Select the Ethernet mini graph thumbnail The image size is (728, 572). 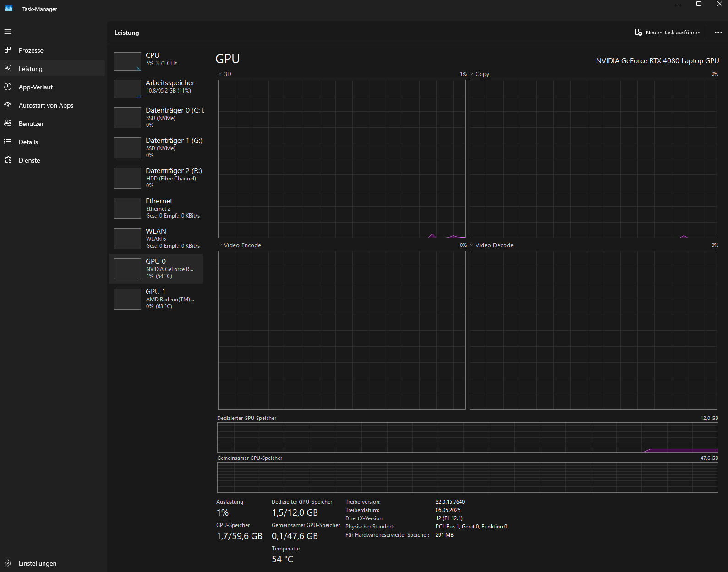point(127,208)
